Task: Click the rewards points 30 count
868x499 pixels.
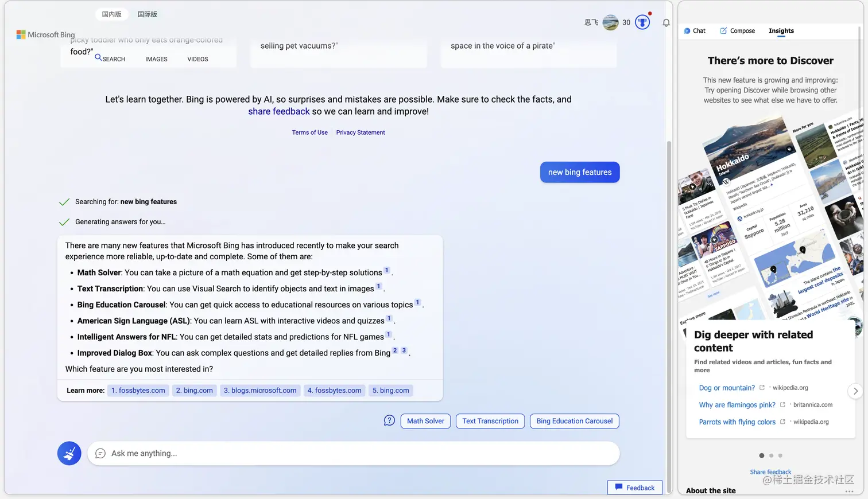Action: [x=626, y=23]
